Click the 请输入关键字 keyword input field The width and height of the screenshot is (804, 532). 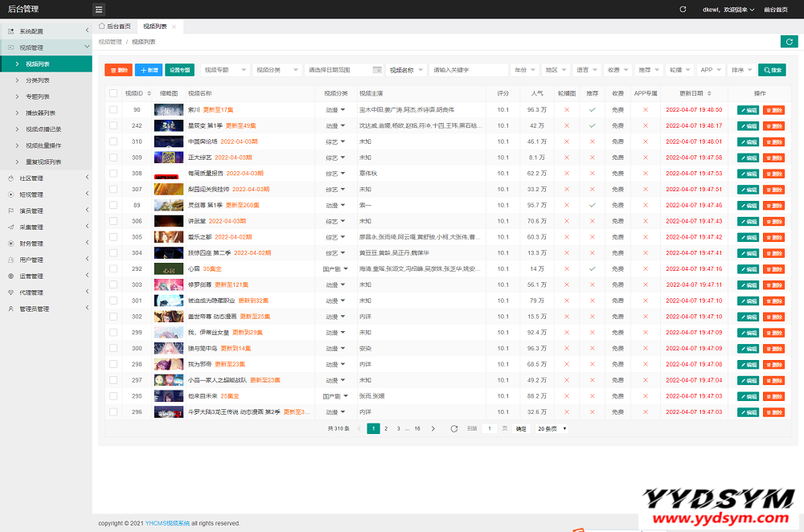[468, 70]
